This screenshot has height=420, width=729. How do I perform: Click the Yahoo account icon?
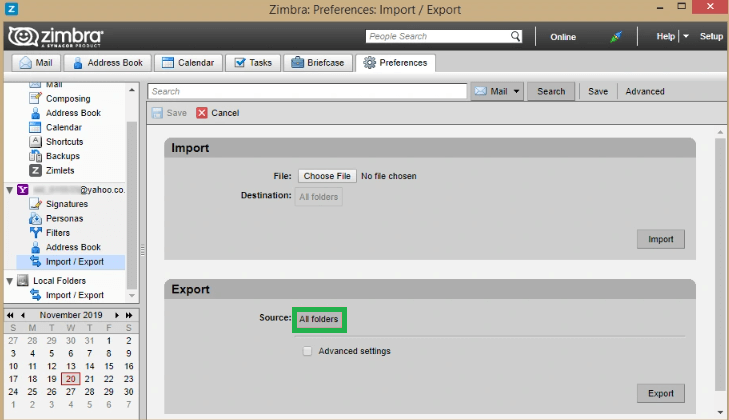click(23, 190)
